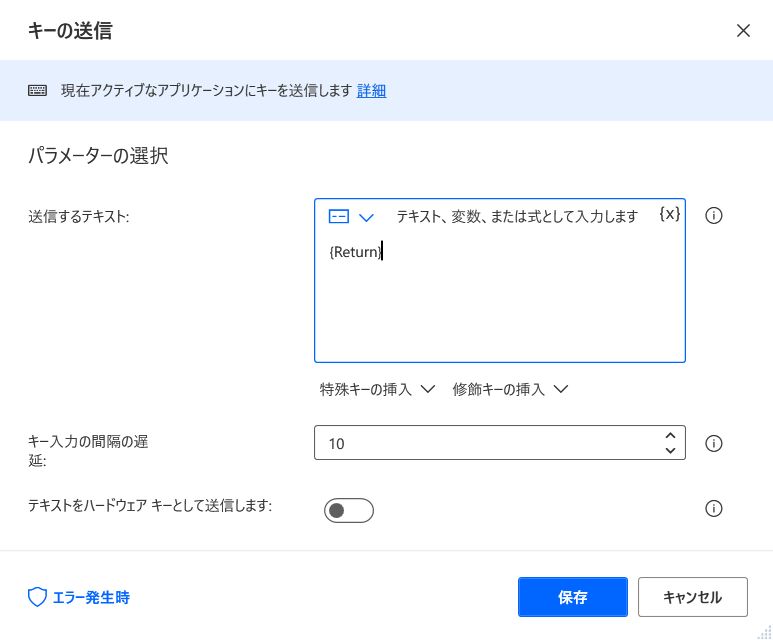Close the キーの送信 dialog
Viewport: 773px width, 640px height.
(743, 31)
